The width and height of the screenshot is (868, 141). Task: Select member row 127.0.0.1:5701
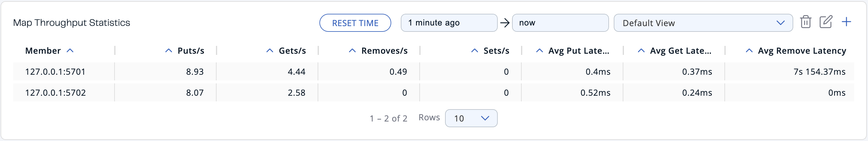55,72
